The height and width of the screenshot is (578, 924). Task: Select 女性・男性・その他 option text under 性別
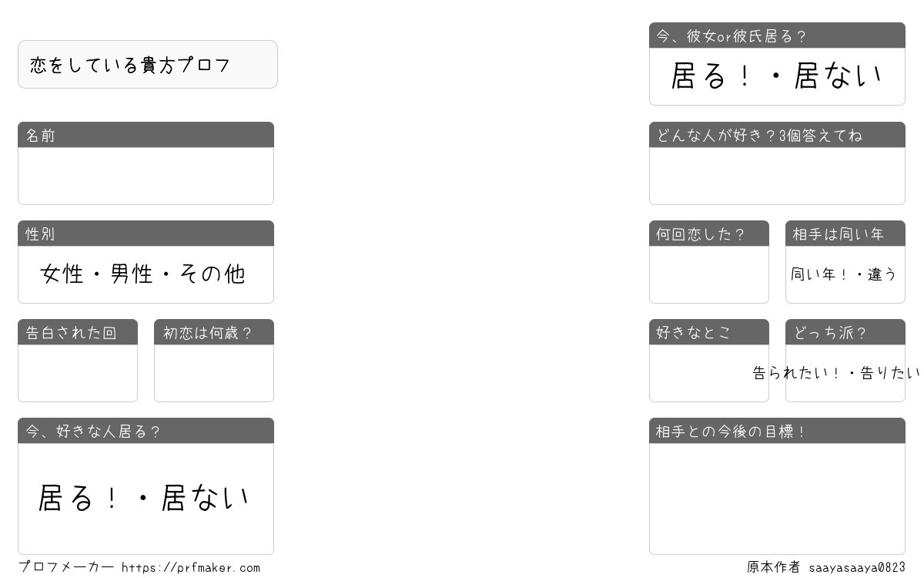click(142, 274)
